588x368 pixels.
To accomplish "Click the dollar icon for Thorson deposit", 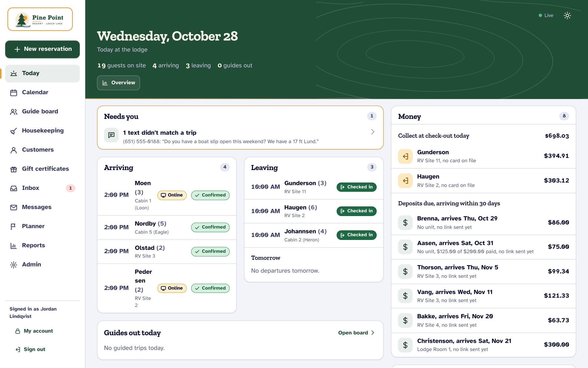I will coord(405,271).
